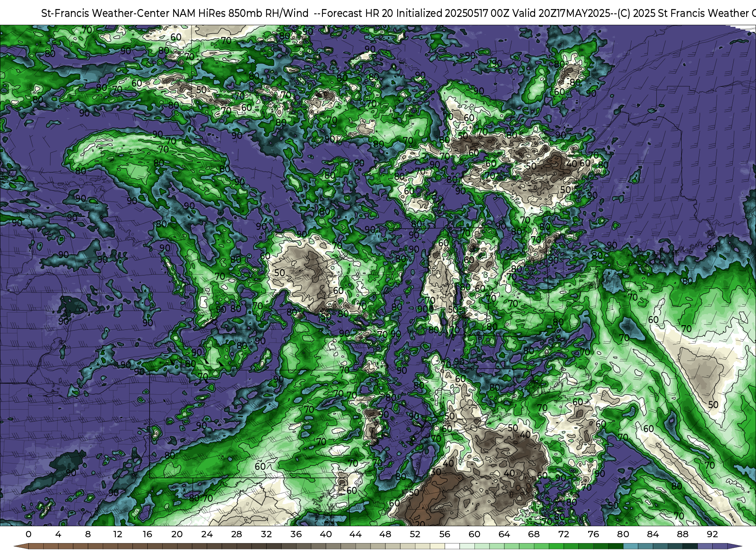The image size is (756, 551).
Task: Click the colorbar tick label "48"
Action: 385,534
